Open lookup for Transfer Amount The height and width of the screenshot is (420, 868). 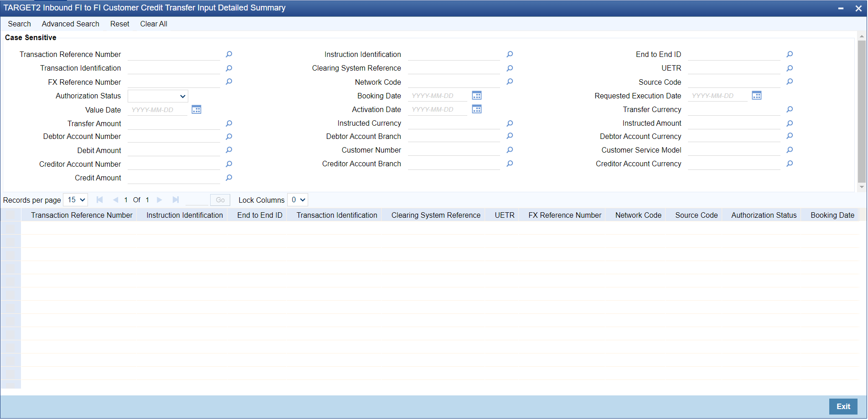[229, 124]
